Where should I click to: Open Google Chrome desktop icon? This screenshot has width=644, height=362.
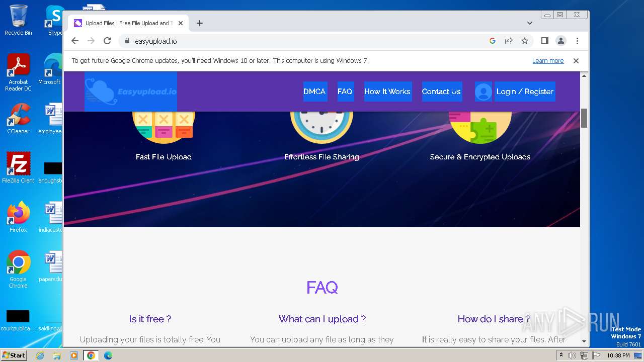[x=18, y=269]
